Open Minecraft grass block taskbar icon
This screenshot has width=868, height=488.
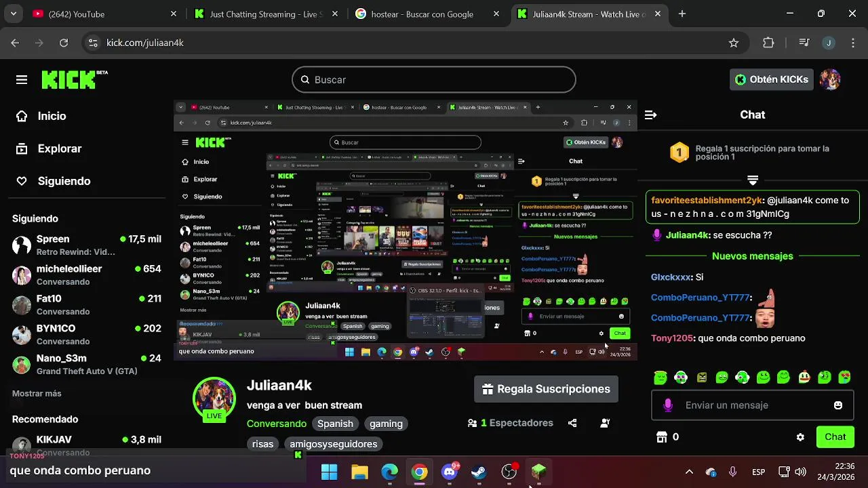tap(538, 472)
